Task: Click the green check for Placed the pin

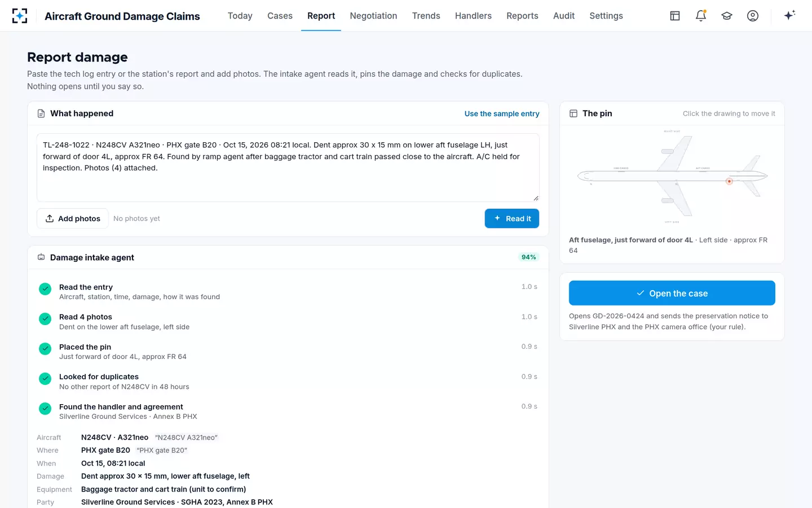Action: [45, 349]
